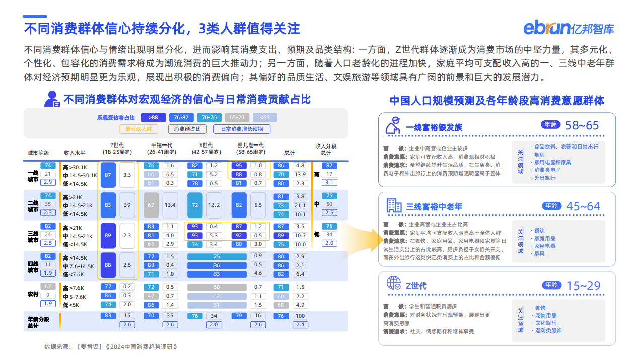The image size is (644, 362).
Task: Select the 消费额占比 legend box
Action: click(187, 129)
